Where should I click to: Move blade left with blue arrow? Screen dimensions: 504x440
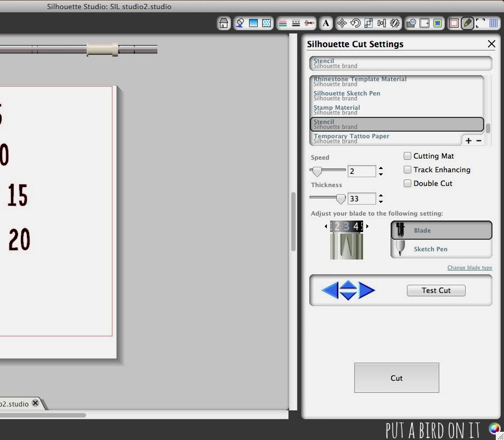tap(330, 290)
